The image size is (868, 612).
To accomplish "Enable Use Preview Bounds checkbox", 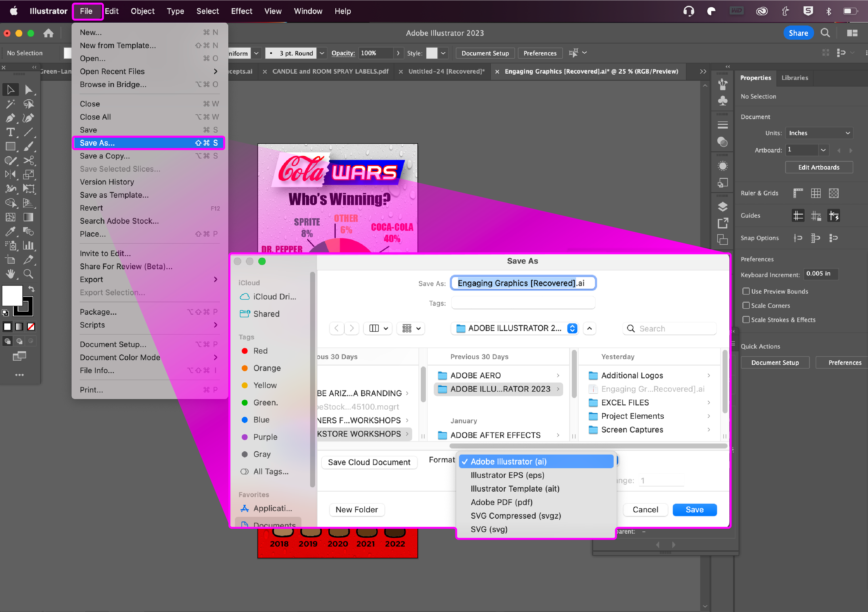I will click(746, 291).
